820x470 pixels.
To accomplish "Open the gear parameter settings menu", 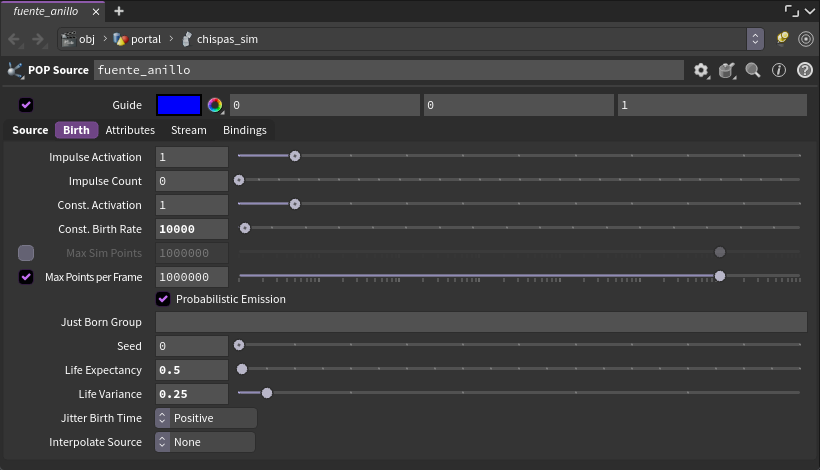I will tap(701, 70).
